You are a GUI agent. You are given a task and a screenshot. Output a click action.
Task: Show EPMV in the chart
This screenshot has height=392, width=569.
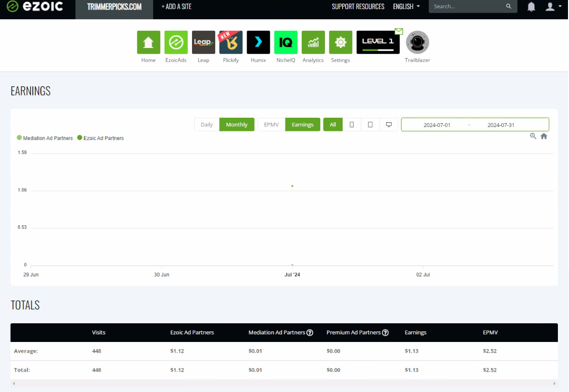pos(271,125)
